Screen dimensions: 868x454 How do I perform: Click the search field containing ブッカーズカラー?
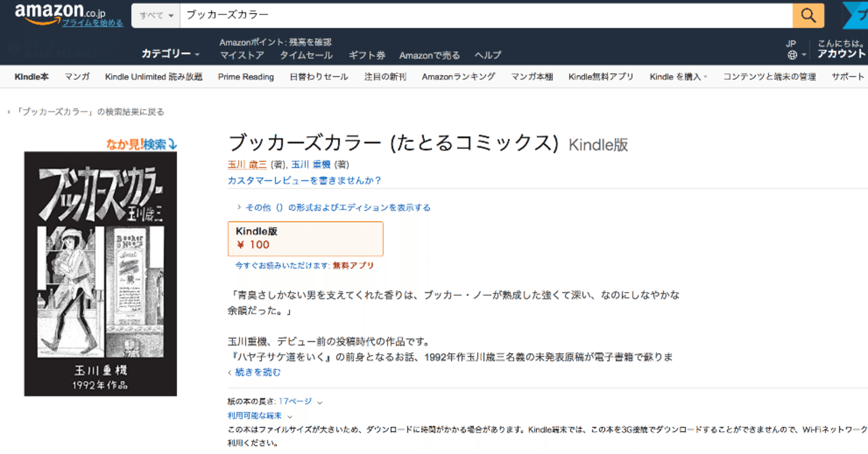pyautogui.click(x=486, y=15)
